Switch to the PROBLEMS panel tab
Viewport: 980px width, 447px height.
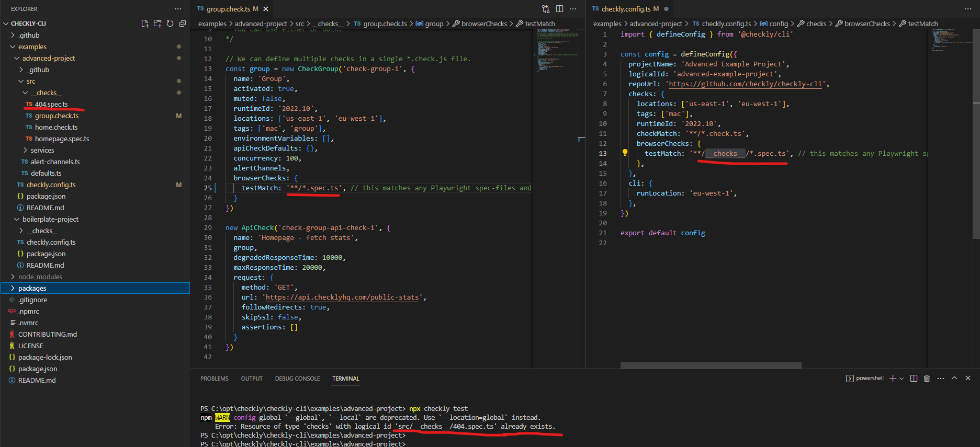click(x=215, y=379)
